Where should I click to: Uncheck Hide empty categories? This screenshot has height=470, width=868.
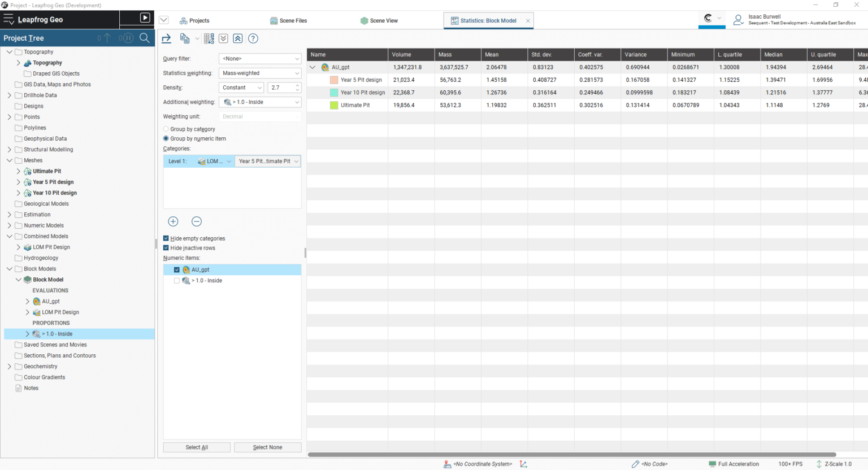[x=166, y=238]
